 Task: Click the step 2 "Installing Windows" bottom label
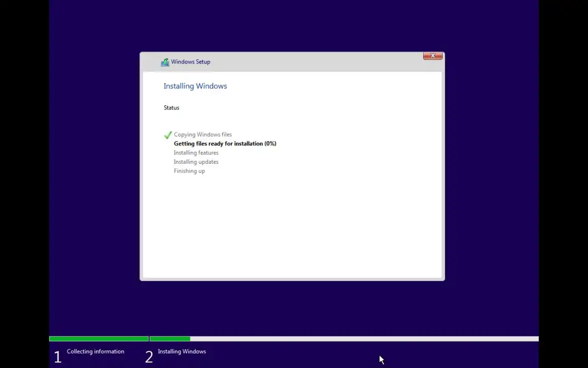point(182,351)
